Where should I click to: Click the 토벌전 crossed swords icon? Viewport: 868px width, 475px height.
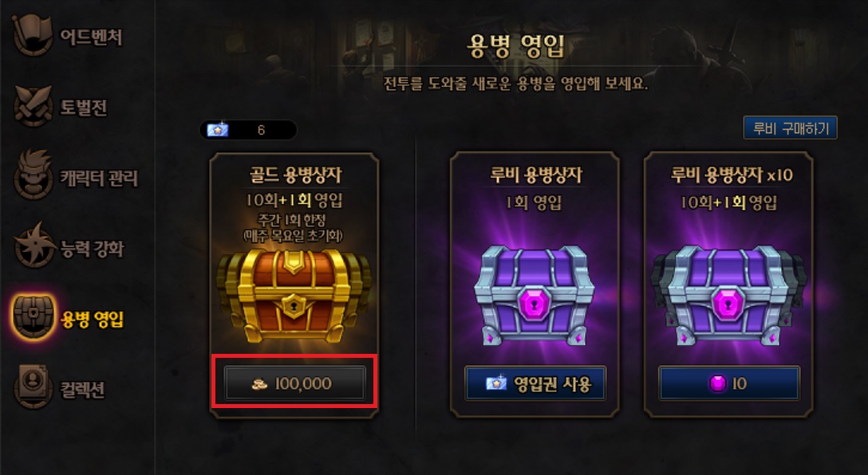[33, 106]
